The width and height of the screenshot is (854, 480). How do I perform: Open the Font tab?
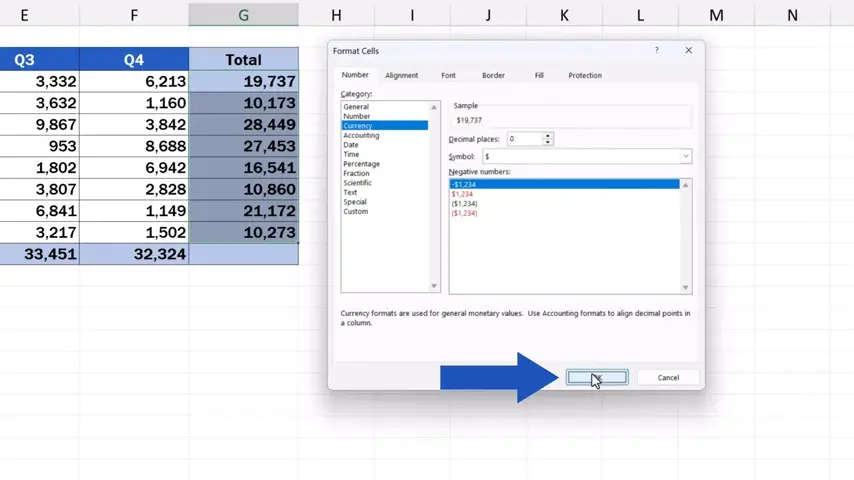448,75
